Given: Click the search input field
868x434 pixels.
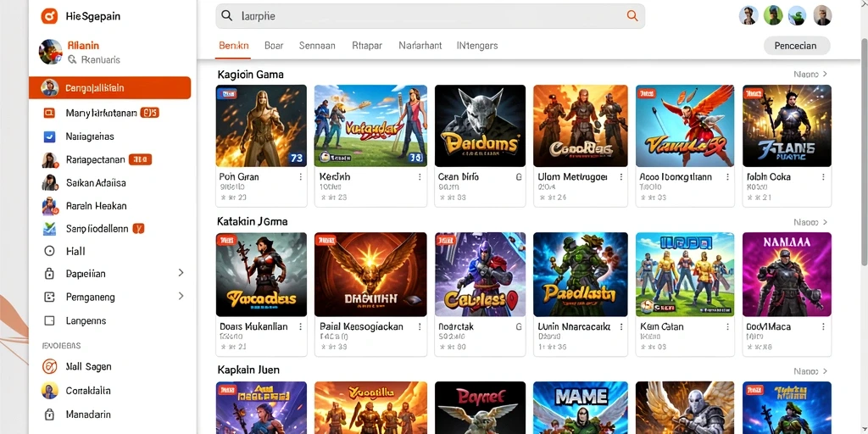Looking at the screenshot, I should [430, 16].
